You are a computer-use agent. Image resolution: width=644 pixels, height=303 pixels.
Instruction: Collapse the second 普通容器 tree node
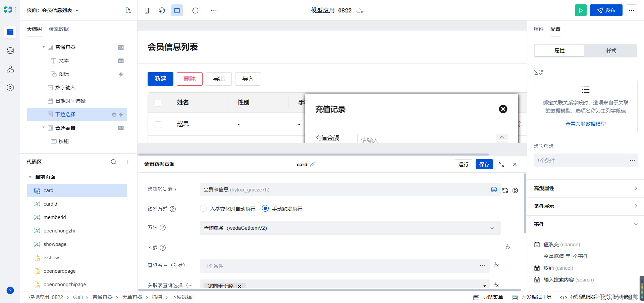[x=44, y=128]
